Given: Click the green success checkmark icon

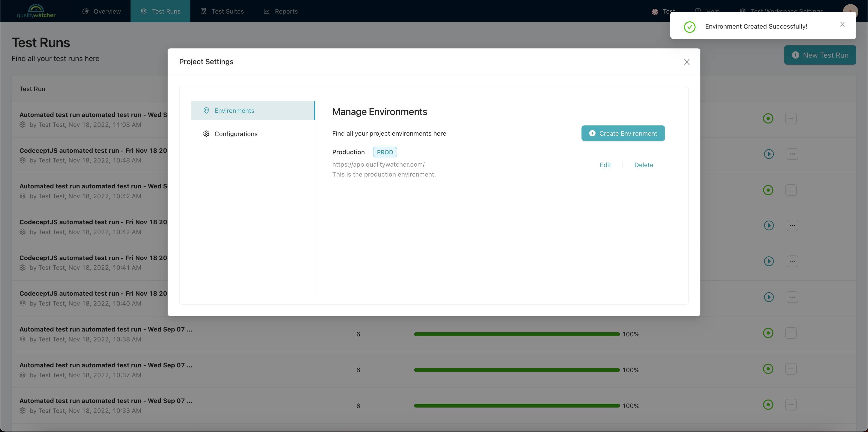Looking at the screenshot, I should click(689, 26).
